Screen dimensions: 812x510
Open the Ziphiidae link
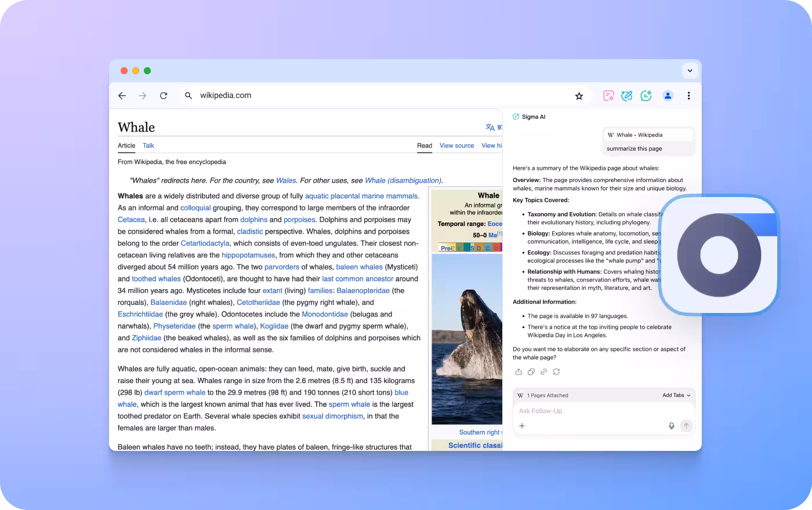click(147, 338)
